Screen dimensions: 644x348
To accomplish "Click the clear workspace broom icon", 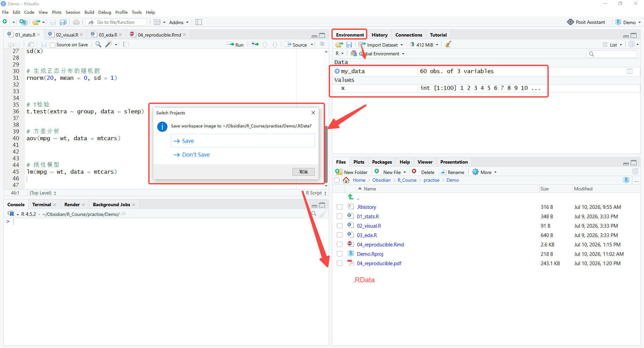I will [x=448, y=44].
